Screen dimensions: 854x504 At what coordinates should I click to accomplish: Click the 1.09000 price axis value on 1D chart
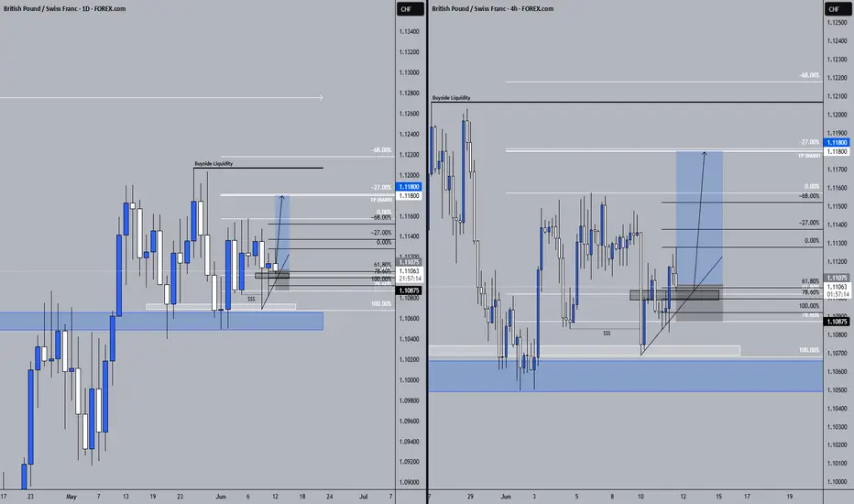(x=409, y=482)
